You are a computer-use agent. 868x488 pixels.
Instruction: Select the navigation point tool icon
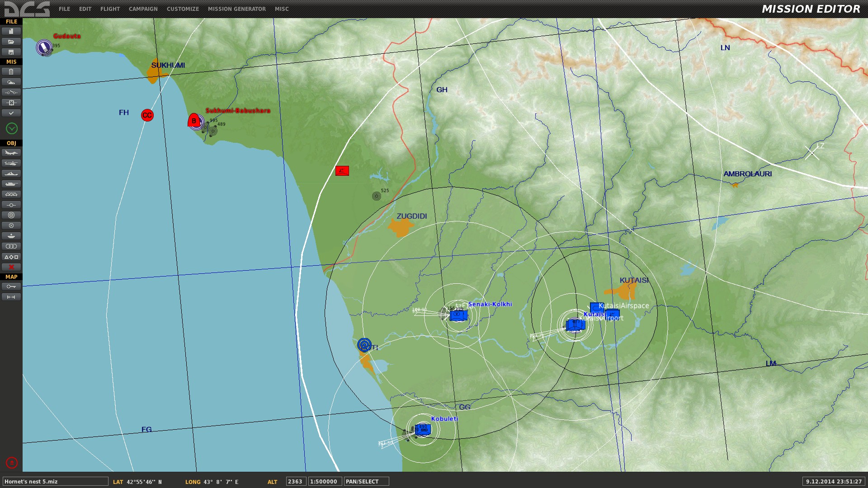[x=11, y=205]
